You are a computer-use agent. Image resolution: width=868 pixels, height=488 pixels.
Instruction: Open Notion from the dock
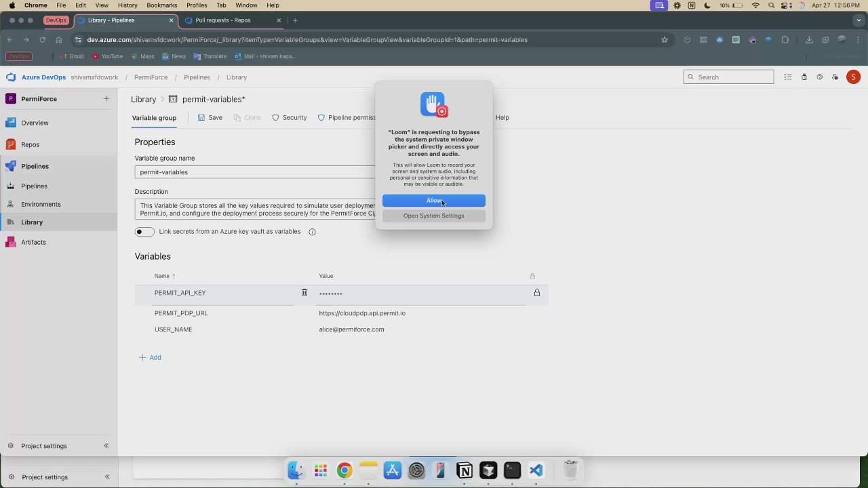point(465,470)
